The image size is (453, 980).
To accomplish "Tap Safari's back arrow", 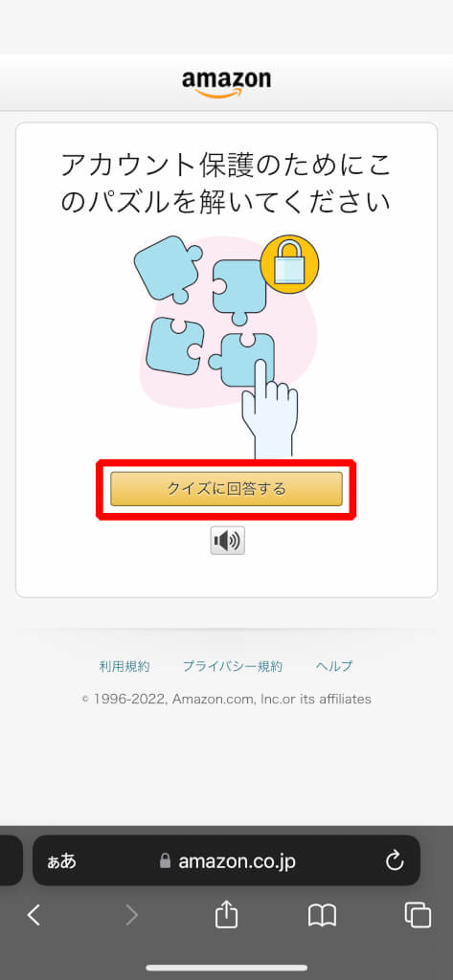I will coord(34,915).
